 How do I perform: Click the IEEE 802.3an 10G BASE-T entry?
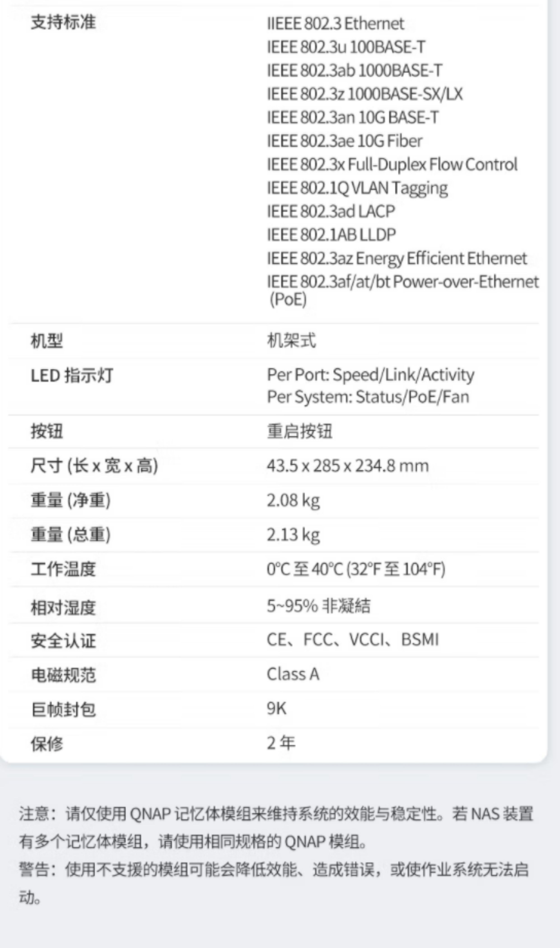coord(352,117)
